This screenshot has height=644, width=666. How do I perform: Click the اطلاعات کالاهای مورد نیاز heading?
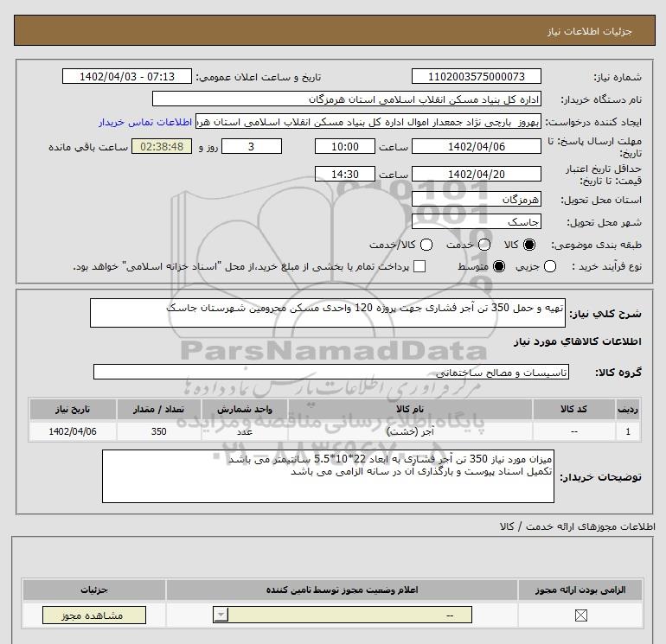[x=578, y=341]
